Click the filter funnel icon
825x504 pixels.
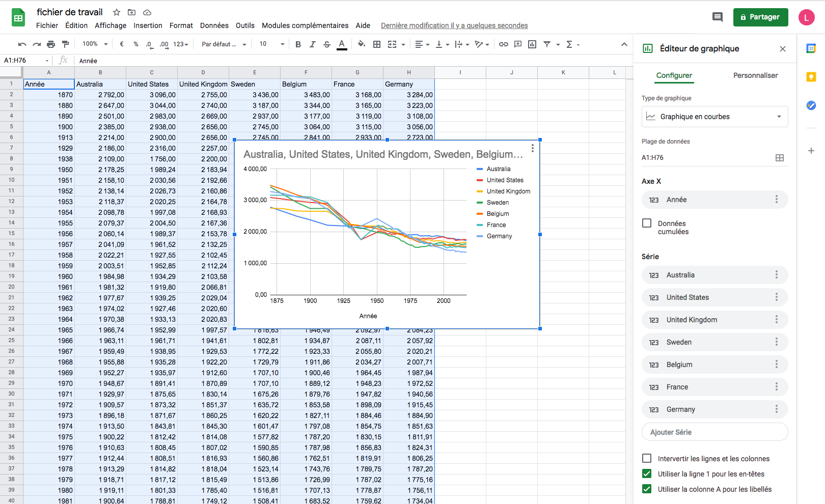(547, 44)
